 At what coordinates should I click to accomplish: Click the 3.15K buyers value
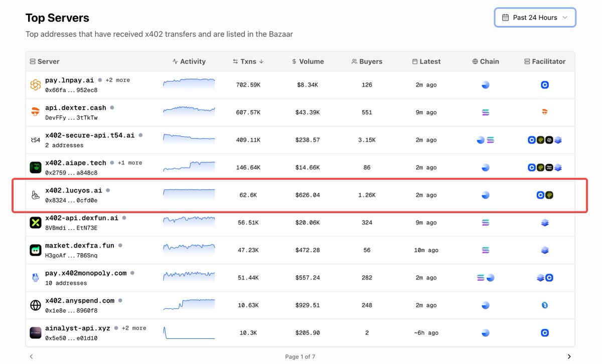[x=367, y=140]
